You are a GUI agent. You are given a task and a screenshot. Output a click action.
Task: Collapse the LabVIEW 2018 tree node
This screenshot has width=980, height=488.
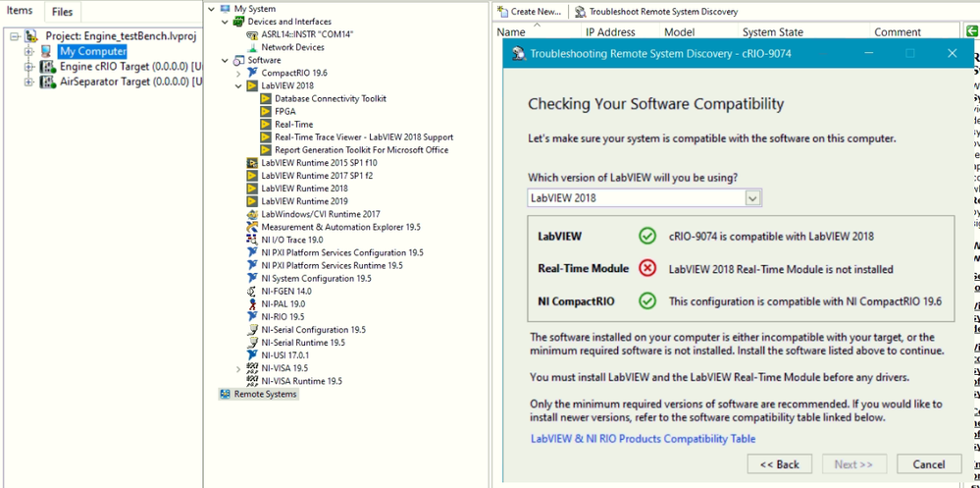coord(238,86)
